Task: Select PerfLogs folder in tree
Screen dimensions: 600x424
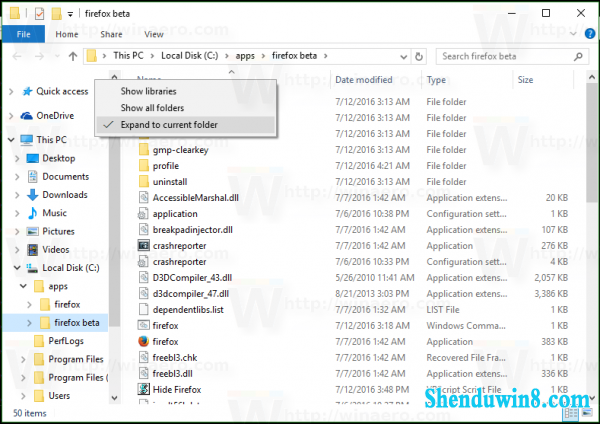Action: 65,341
